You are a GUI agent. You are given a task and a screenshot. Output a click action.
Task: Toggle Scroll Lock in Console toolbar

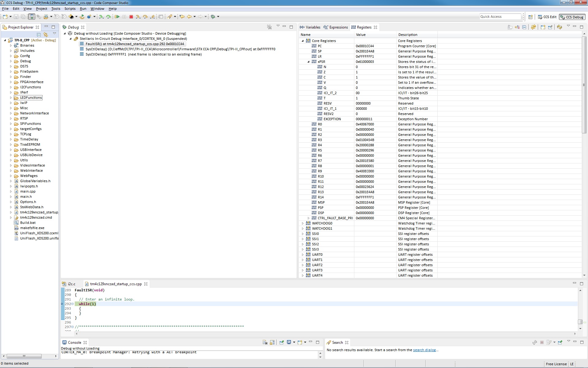[272, 342]
